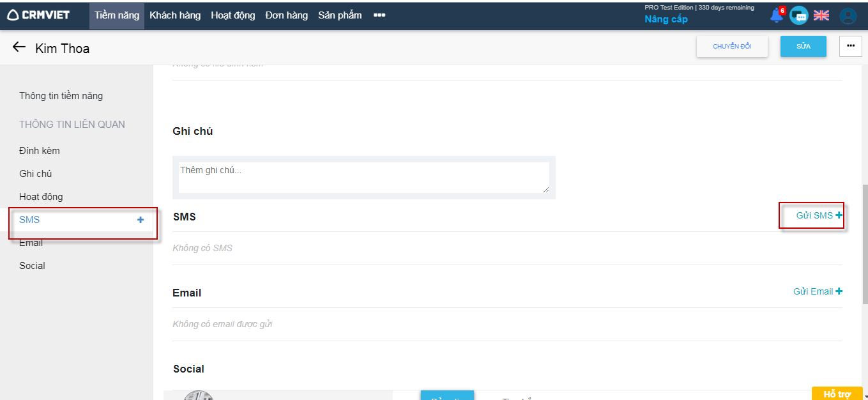Image resolution: width=868 pixels, height=400 pixels.
Task: Click the CHUYỂN ĐỔI button
Action: coord(732,46)
